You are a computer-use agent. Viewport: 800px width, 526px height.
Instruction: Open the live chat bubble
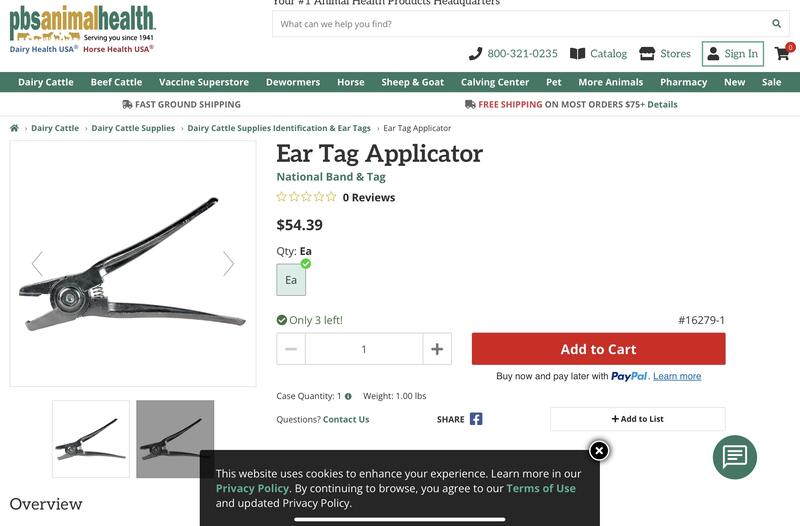tap(734, 457)
